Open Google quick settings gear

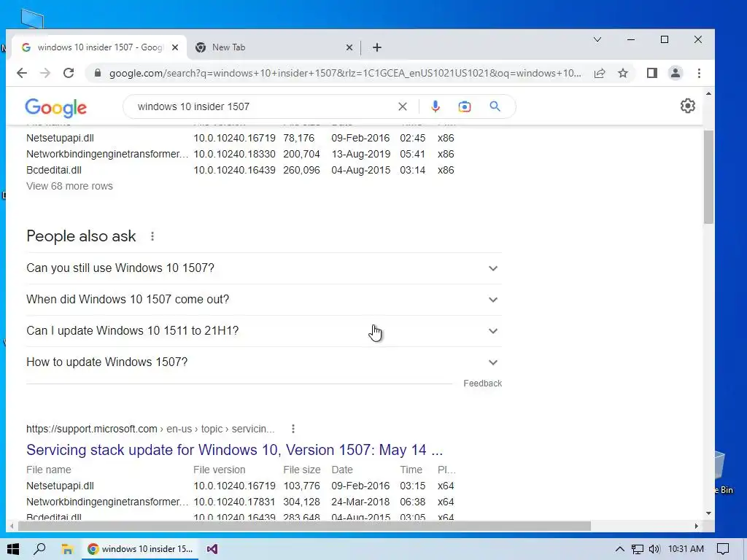687,106
